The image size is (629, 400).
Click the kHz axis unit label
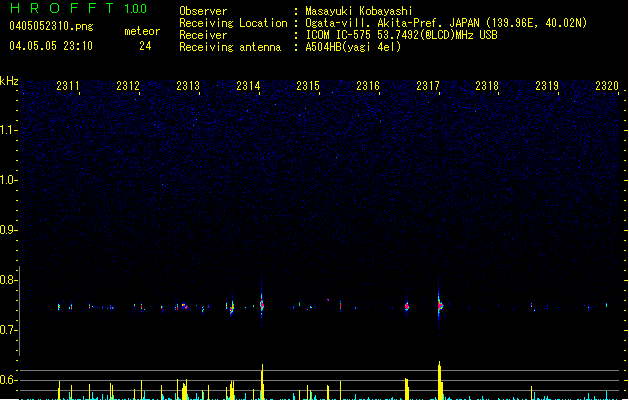(9, 81)
